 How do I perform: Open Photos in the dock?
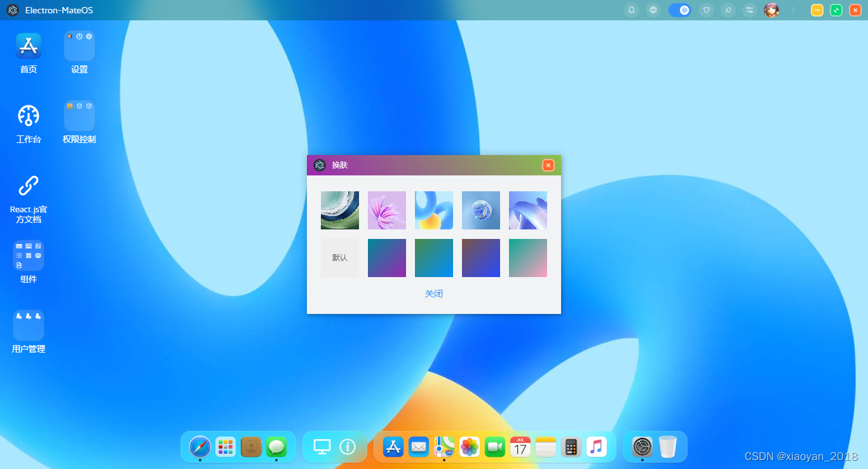(x=470, y=447)
